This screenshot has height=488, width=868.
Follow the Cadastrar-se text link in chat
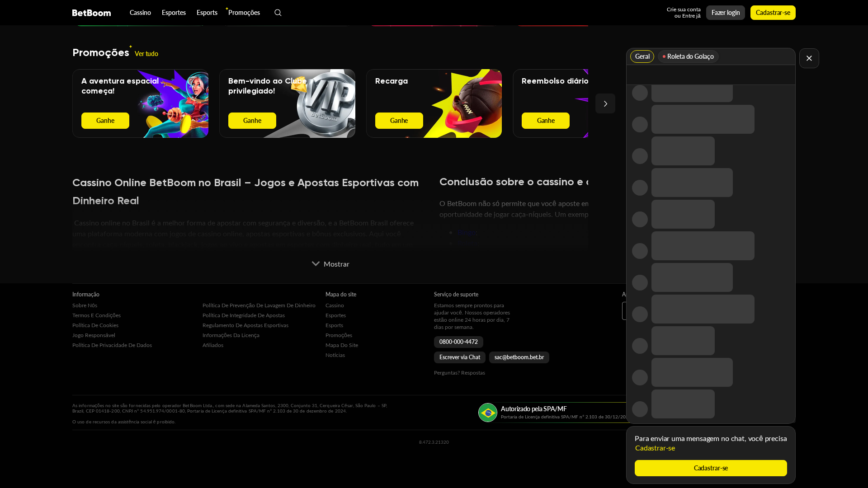(x=655, y=448)
